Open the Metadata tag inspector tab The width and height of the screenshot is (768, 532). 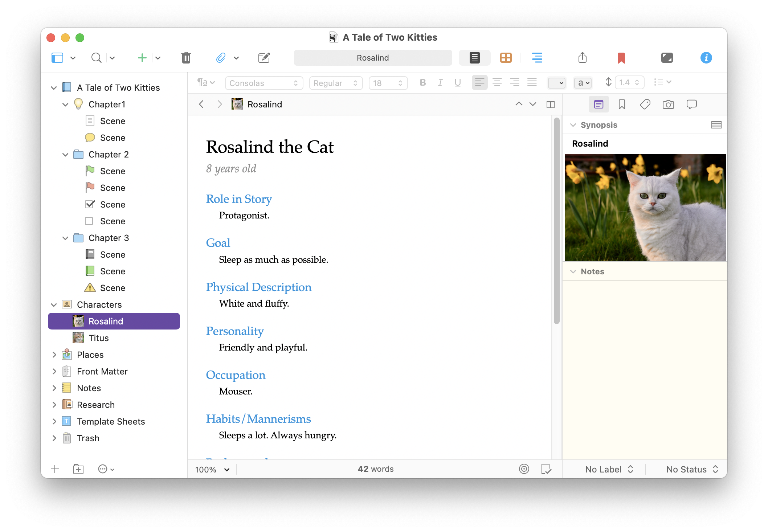click(x=645, y=105)
